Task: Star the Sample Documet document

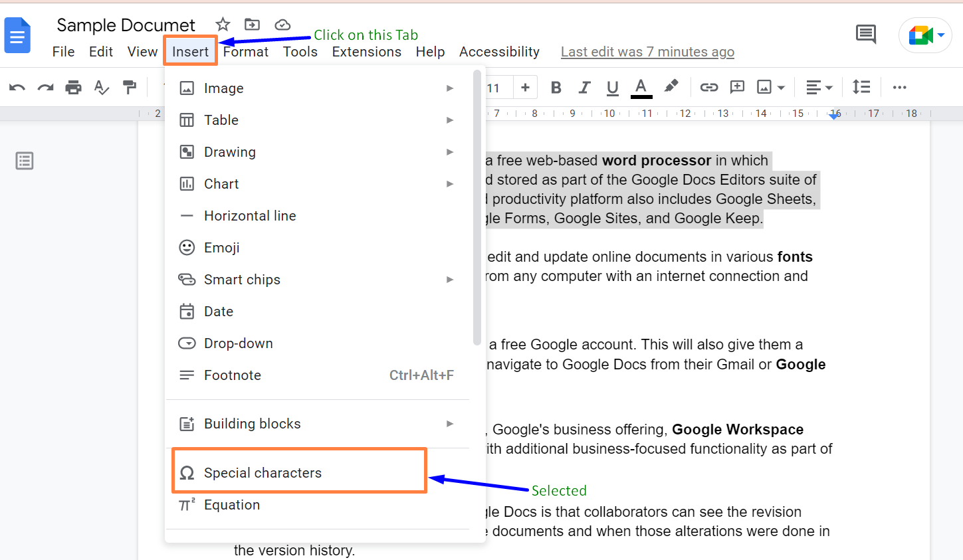Action: pos(223,25)
